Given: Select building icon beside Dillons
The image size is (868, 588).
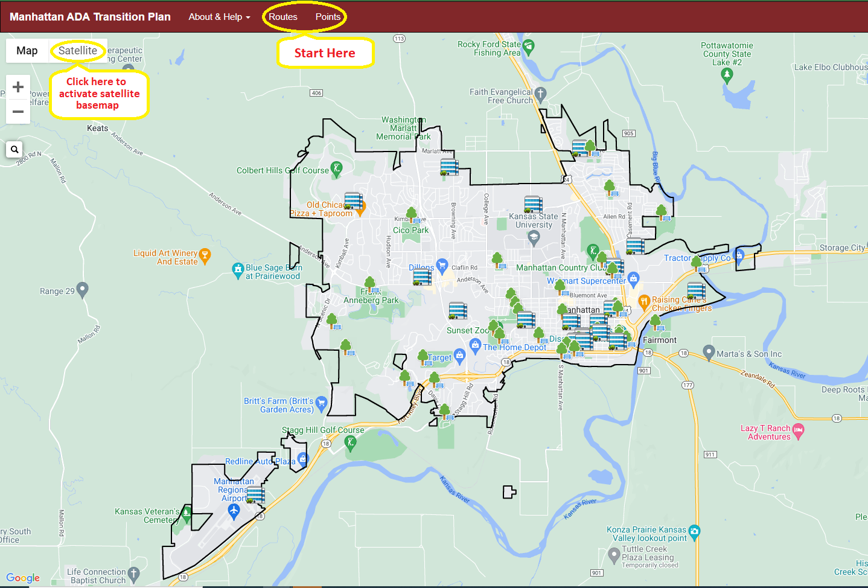Looking at the screenshot, I should pos(422,277).
